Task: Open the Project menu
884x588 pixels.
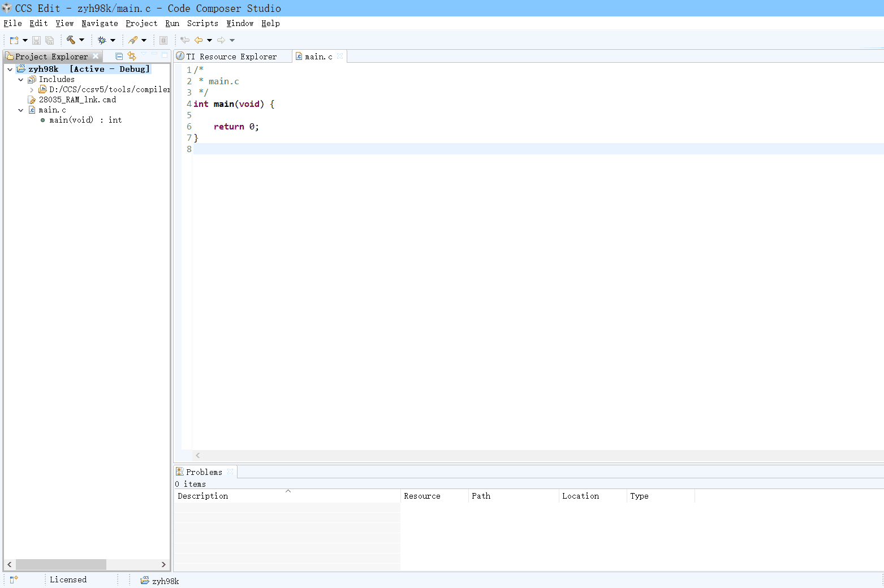Action: (141, 23)
